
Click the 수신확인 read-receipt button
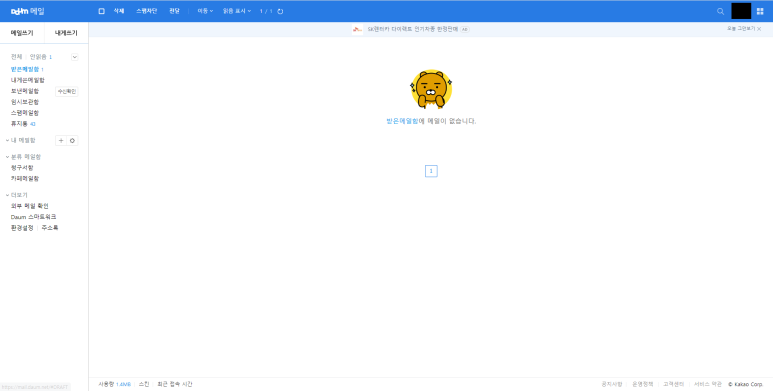67,91
